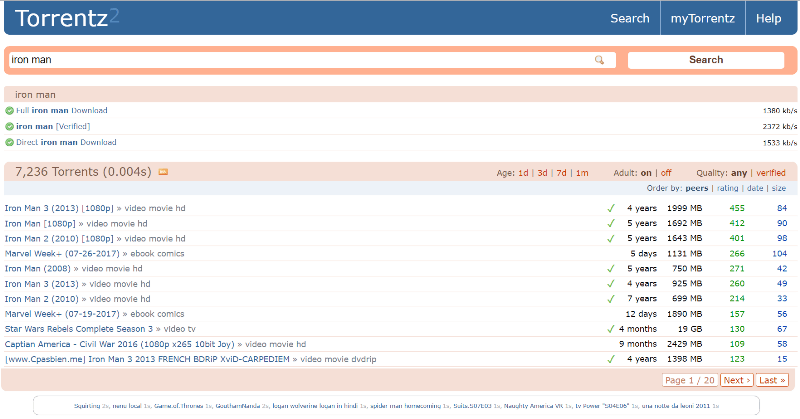Open the RSS feed icon beside torrent count
Viewport: 800px width, 419px height.
(x=163, y=172)
